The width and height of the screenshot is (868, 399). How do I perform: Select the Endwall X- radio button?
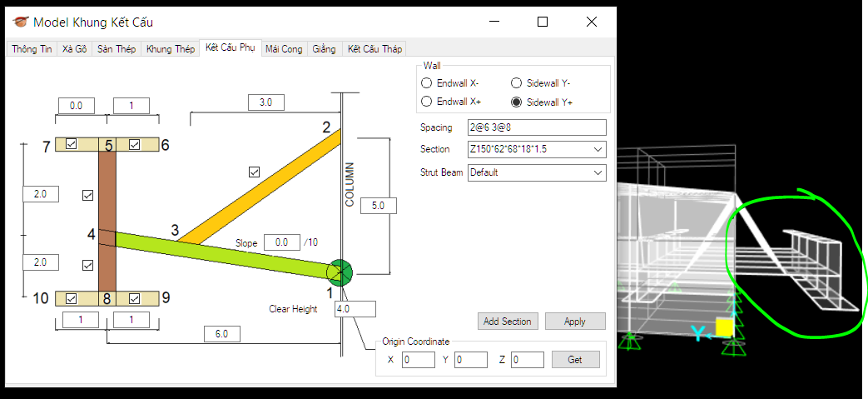427,83
